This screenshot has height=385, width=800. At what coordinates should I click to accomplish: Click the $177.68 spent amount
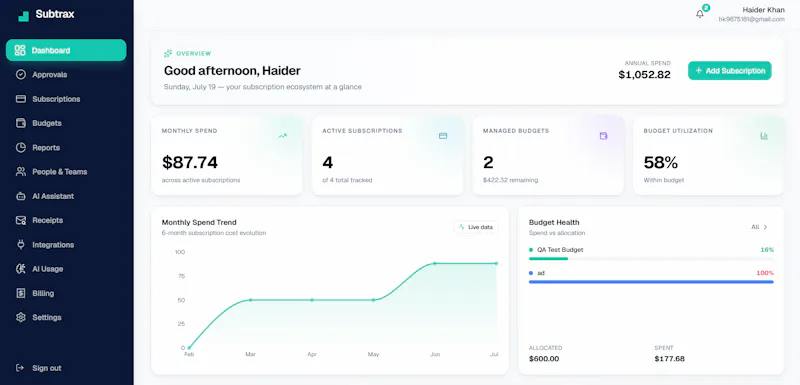[669, 358]
